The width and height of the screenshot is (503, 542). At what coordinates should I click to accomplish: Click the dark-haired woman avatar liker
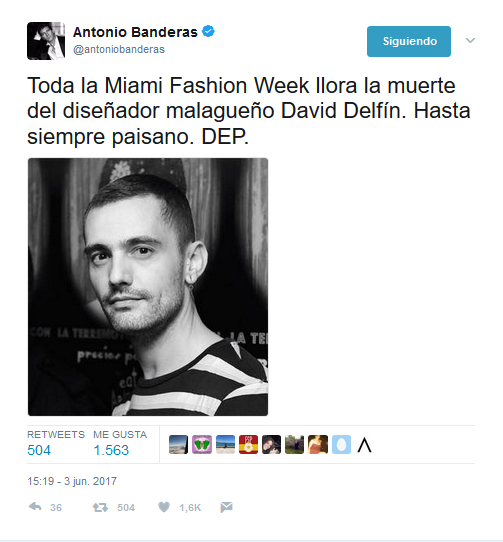pos(271,445)
